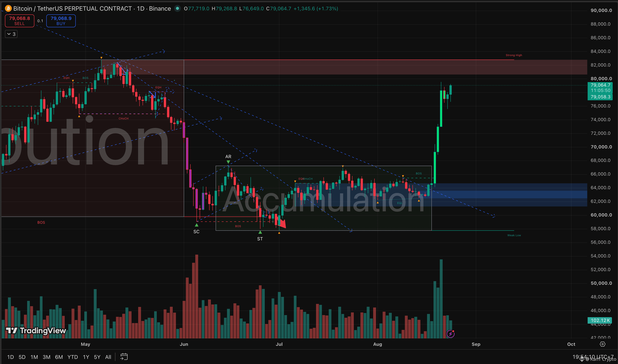Click the 0.1 spread value

tap(40, 21)
